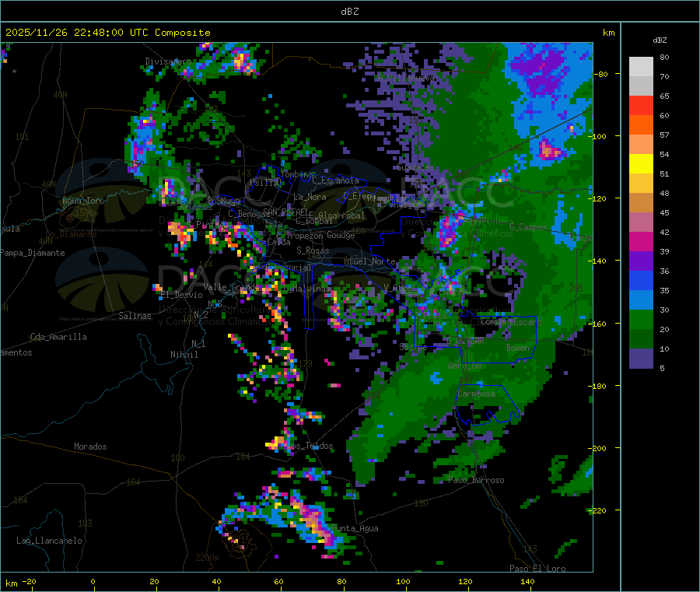This screenshot has width=700, height=592.
Task: Click the El_Desvio map label
Action: coord(181,295)
